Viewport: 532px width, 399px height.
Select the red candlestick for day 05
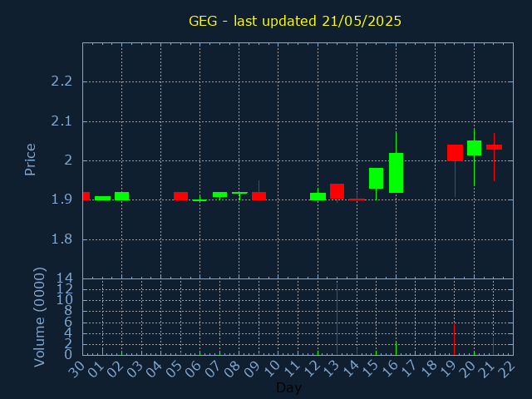pos(181,196)
